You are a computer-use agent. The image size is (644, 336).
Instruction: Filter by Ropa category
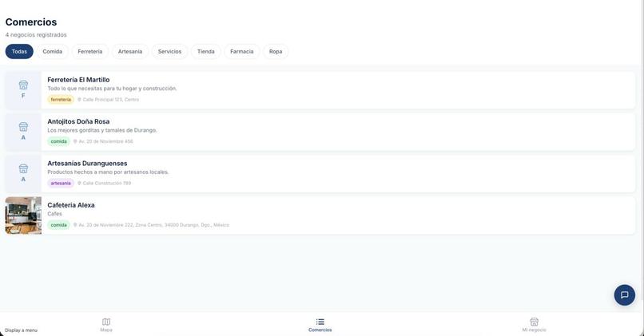click(276, 51)
